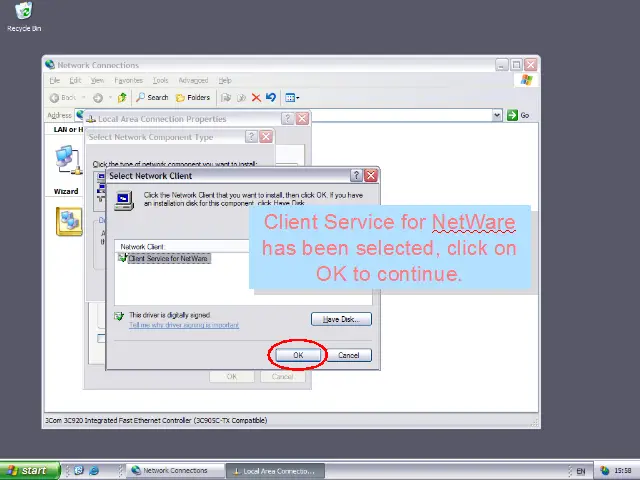Expand the address bar dropdown arrow
The height and width of the screenshot is (480, 640).
click(x=497, y=115)
